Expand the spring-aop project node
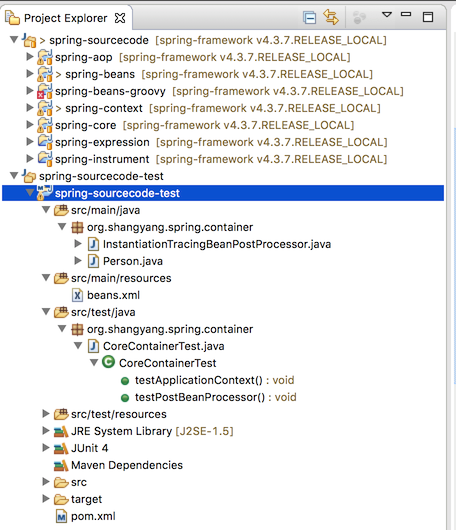The image size is (456, 530). 30,57
